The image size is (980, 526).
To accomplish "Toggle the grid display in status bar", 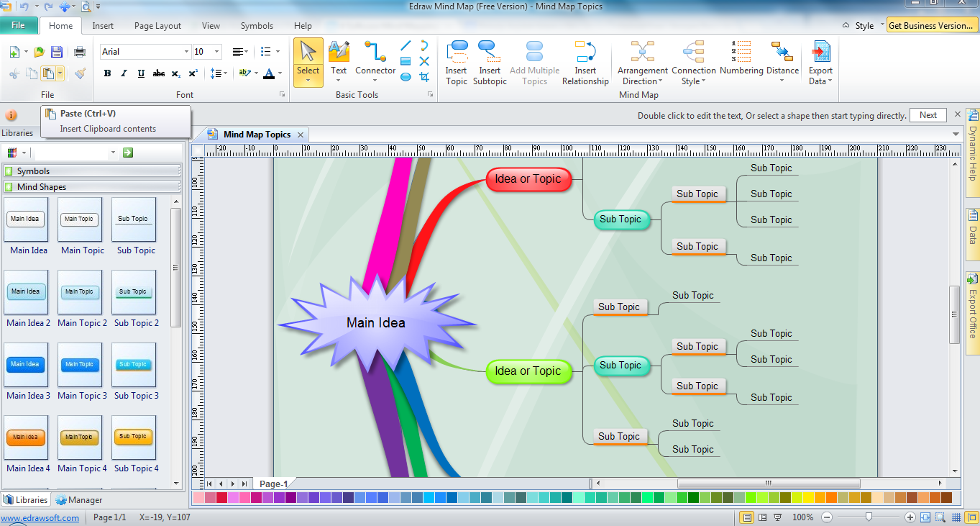I will [x=956, y=517].
